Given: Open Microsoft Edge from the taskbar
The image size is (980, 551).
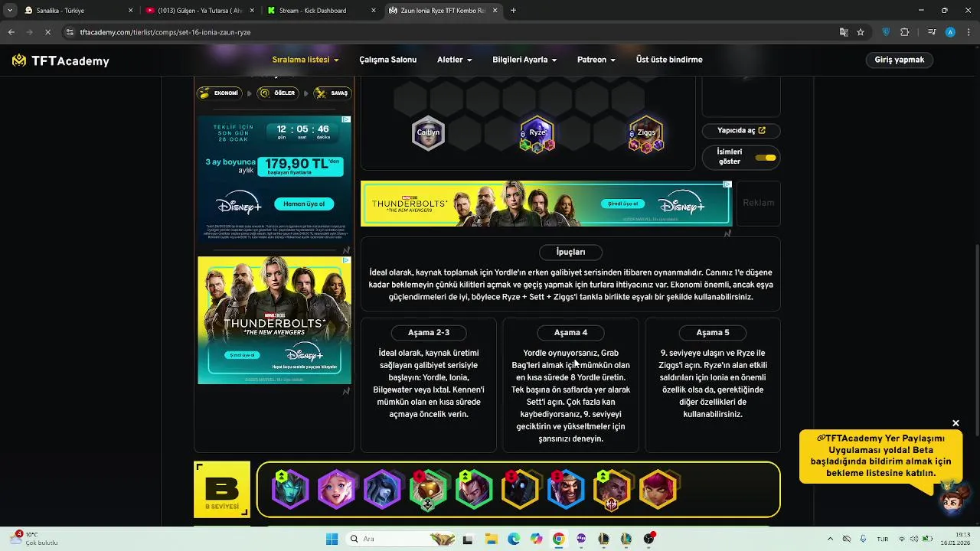Looking at the screenshot, I should pos(514,539).
